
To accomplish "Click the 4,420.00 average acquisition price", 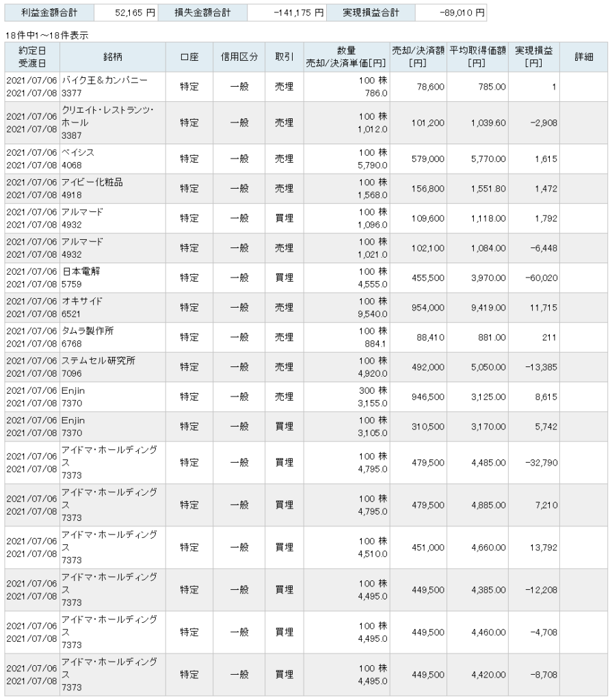I will (488, 675).
